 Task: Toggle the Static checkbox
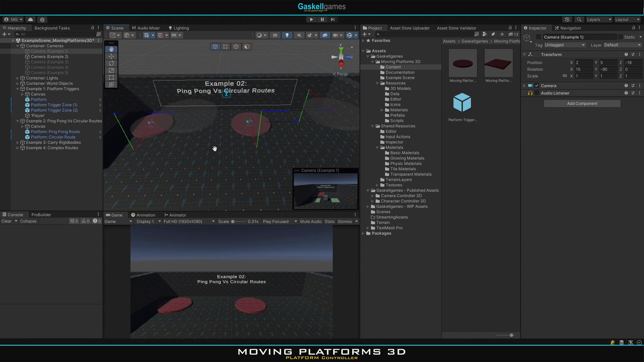pyautogui.click(x=621, y=37)
